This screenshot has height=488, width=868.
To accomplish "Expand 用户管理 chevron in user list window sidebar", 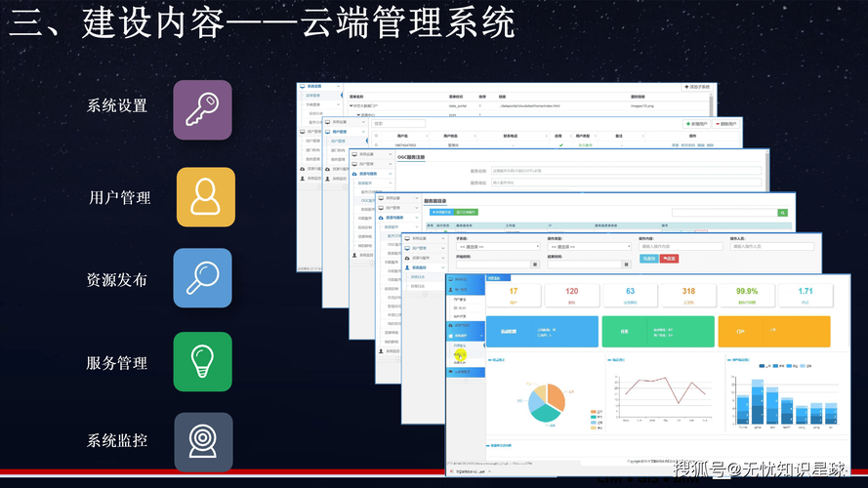I will [x=363, y=132].
